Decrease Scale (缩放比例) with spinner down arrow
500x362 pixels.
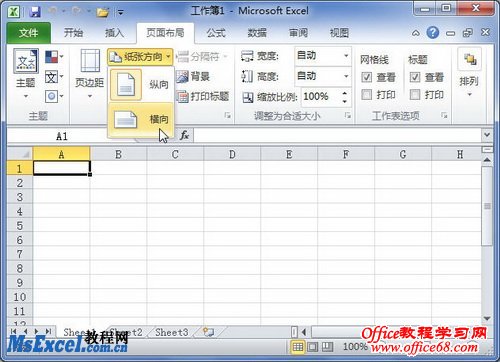coord(345,101)
